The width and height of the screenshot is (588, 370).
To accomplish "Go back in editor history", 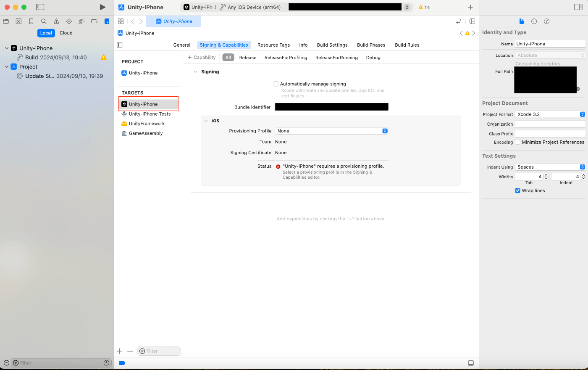I will coord(133,21).
